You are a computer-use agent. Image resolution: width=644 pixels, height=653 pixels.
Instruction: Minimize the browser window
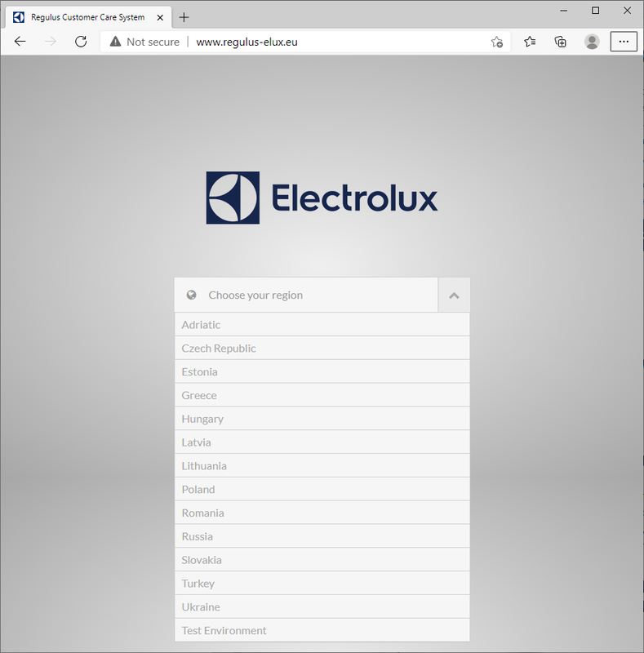coord(564,11)
